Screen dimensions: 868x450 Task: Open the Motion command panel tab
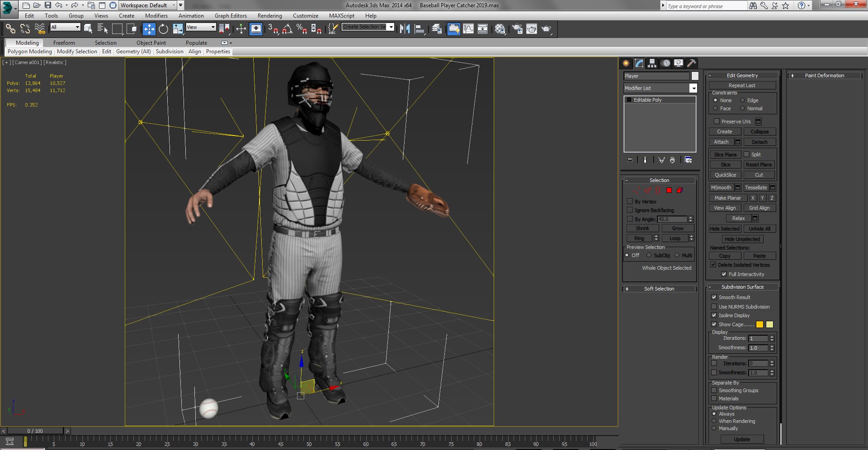point(665,63)
